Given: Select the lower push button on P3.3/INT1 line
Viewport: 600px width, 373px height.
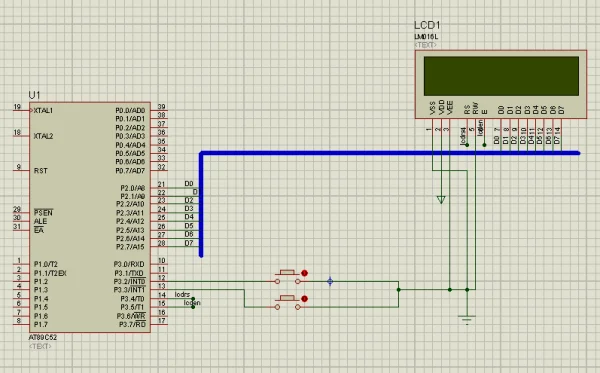Looking at the screenshot, I should pos(287,302).
